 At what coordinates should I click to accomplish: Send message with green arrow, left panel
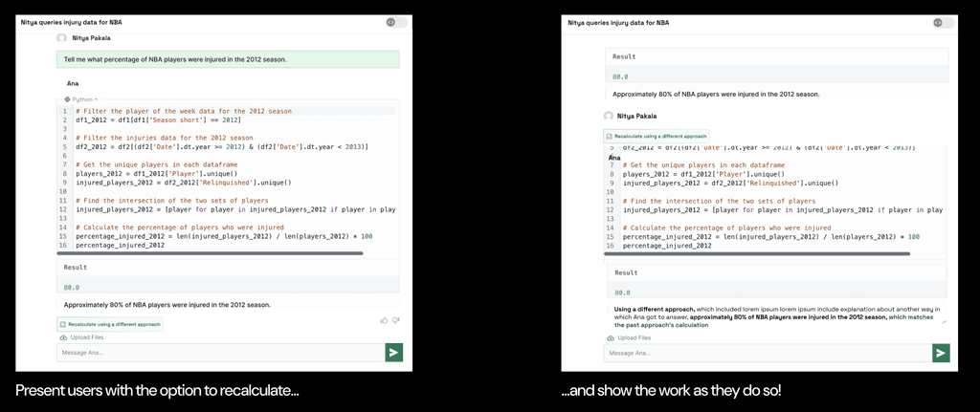[393, 353]
